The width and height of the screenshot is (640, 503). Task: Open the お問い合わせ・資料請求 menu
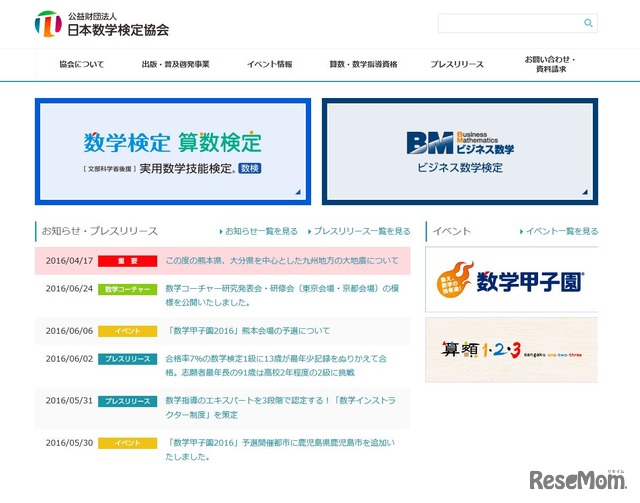pos(551,64)
